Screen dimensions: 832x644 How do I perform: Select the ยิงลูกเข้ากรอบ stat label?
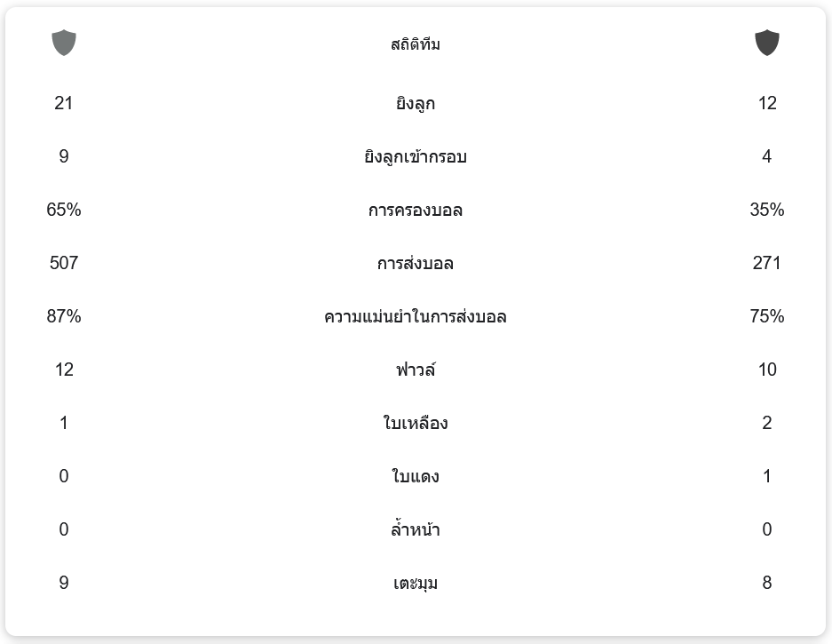point(416,157)
